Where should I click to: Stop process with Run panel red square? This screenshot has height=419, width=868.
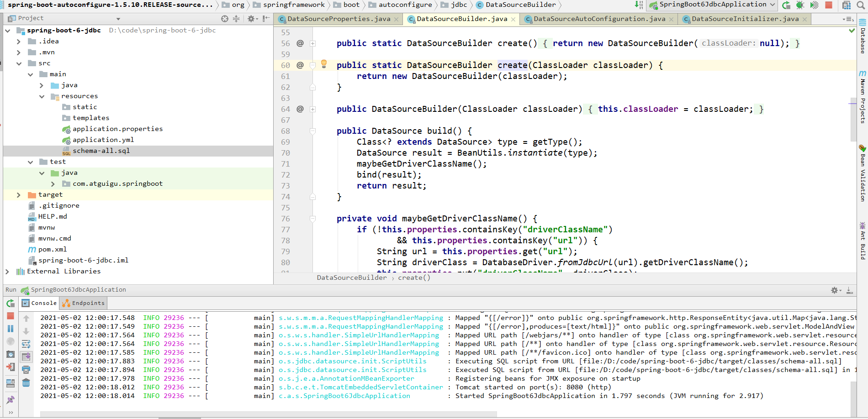pyautogui.click(x=11, y=316)
